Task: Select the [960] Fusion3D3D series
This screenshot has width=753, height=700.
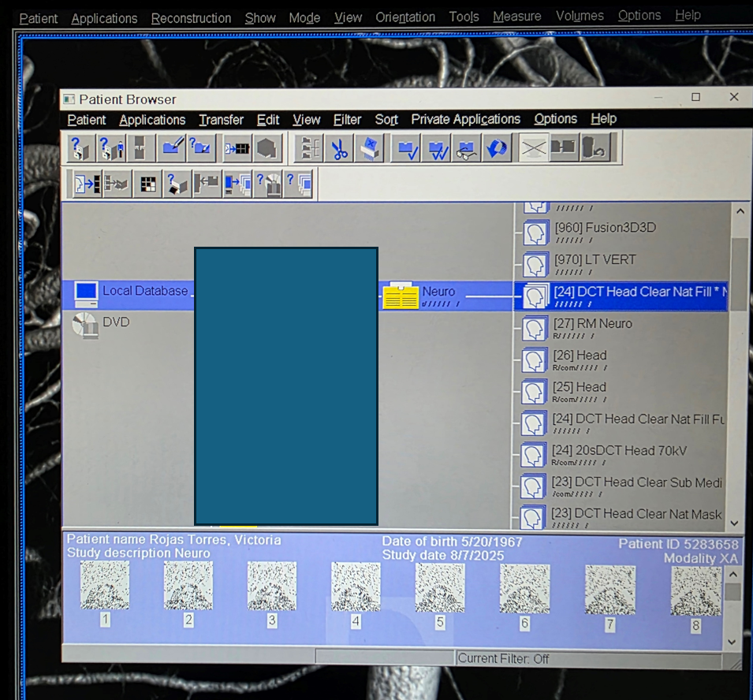Action: pyautogui.click(x=604, y=228)
